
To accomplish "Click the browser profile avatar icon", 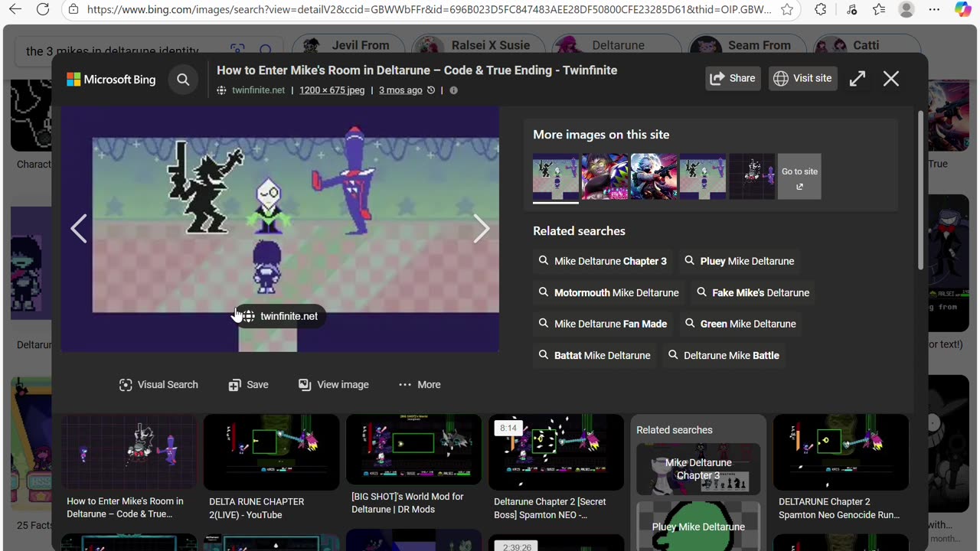I will pos(906,10).
